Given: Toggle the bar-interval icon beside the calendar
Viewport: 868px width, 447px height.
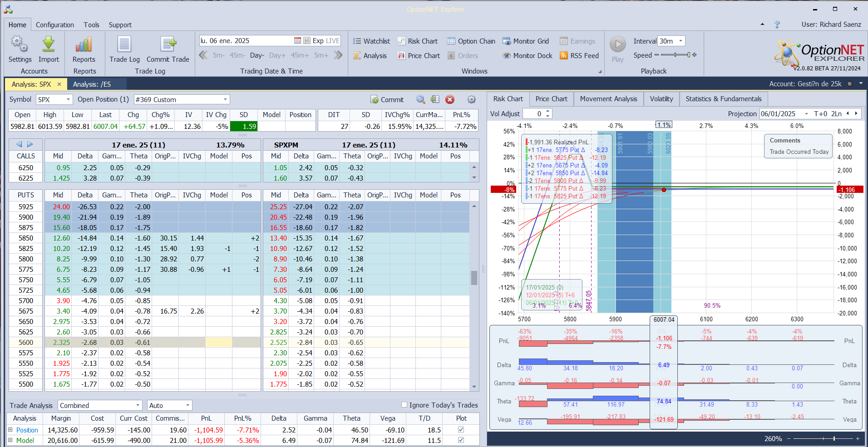Looking at the screenshot, I should 307,40.
